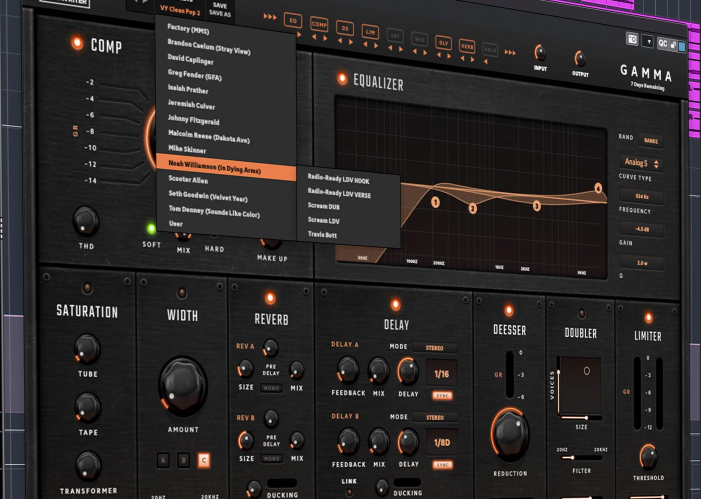The image size is (701, 499).
Task: Toggle the Rev A MONO button
Action: [x=271, y=388]
